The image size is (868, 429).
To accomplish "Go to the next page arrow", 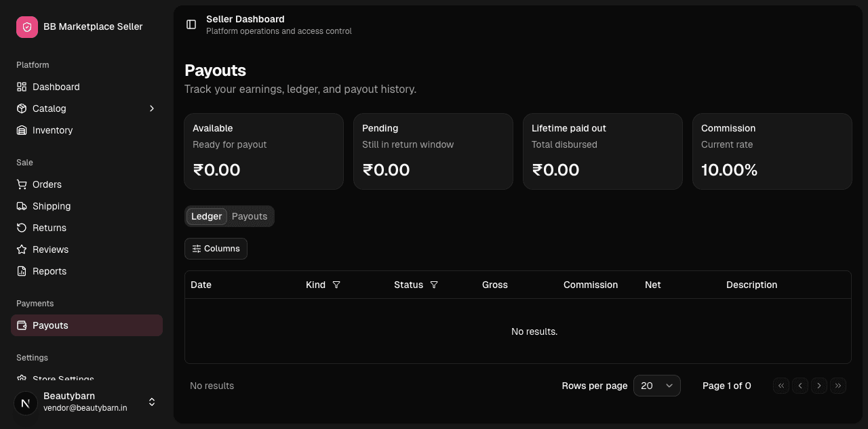I will (819, 386).
